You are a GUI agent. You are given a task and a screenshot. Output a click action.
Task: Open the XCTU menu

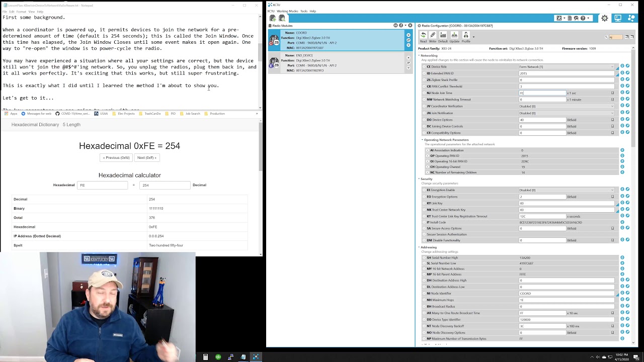(271, 11)
